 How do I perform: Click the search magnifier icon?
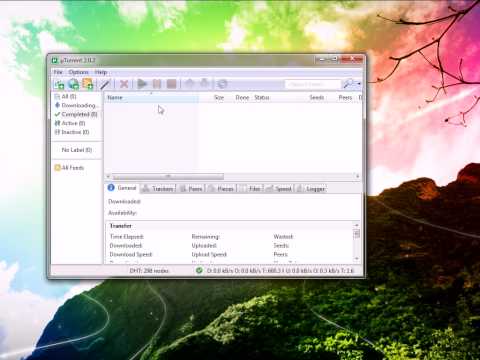pos(348,84)
